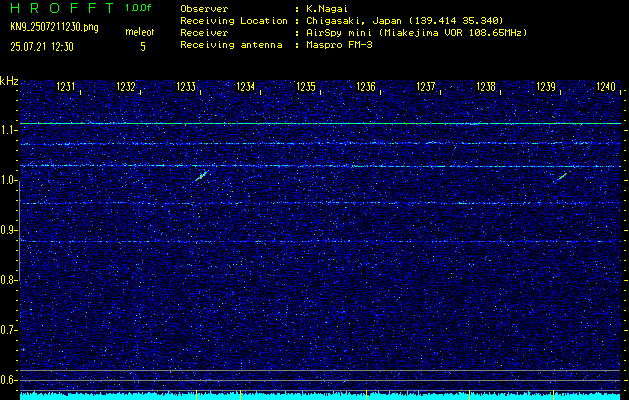Select the 0.8 frequency axis label
The image size is (629, 400).
[x=8, y=280]
